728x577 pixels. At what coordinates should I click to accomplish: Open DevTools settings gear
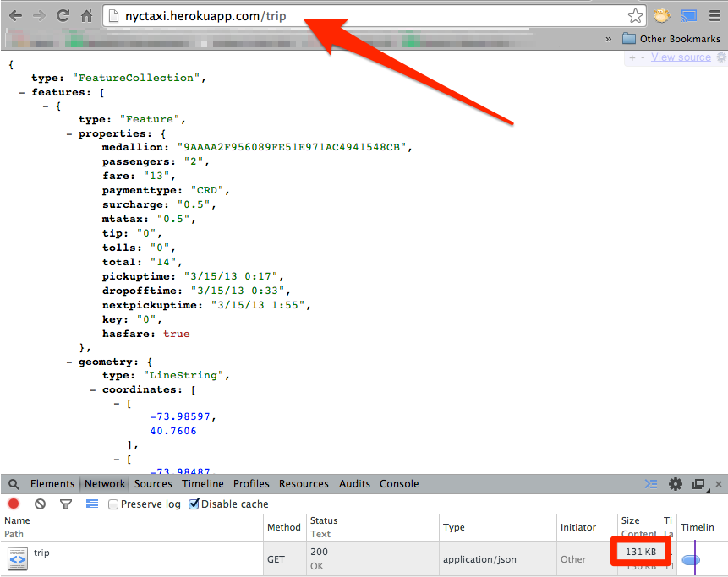click(x=676, y=484)
